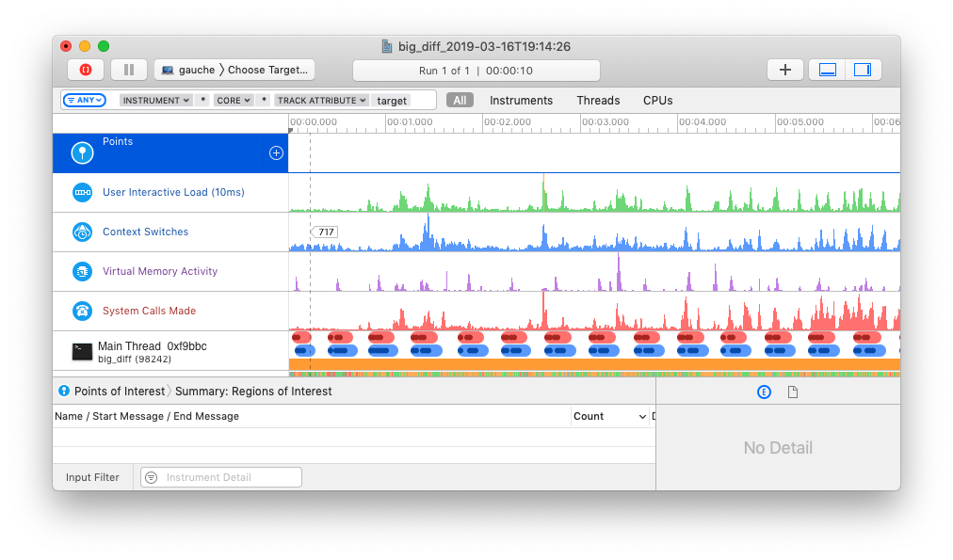Screen dimensions: 953x560
Task: Click the Run 1 of 1 status display
Action: [476, 71]
